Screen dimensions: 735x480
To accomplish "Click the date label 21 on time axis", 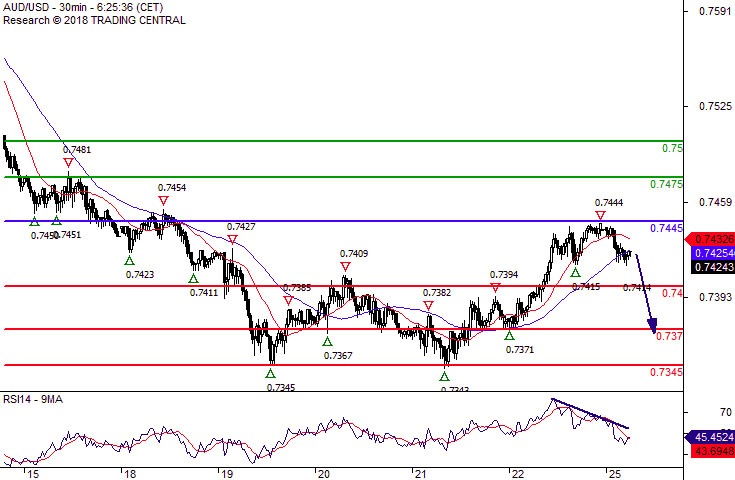I will pyautogui.click(x=420, y=474).
